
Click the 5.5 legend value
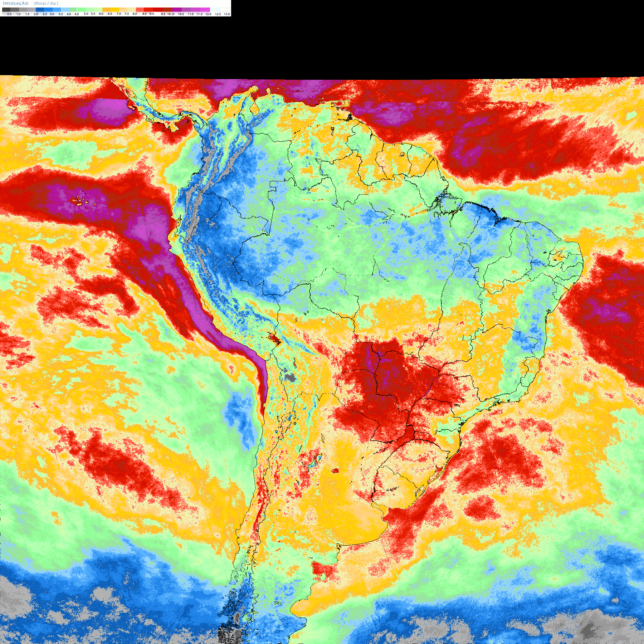93,14
